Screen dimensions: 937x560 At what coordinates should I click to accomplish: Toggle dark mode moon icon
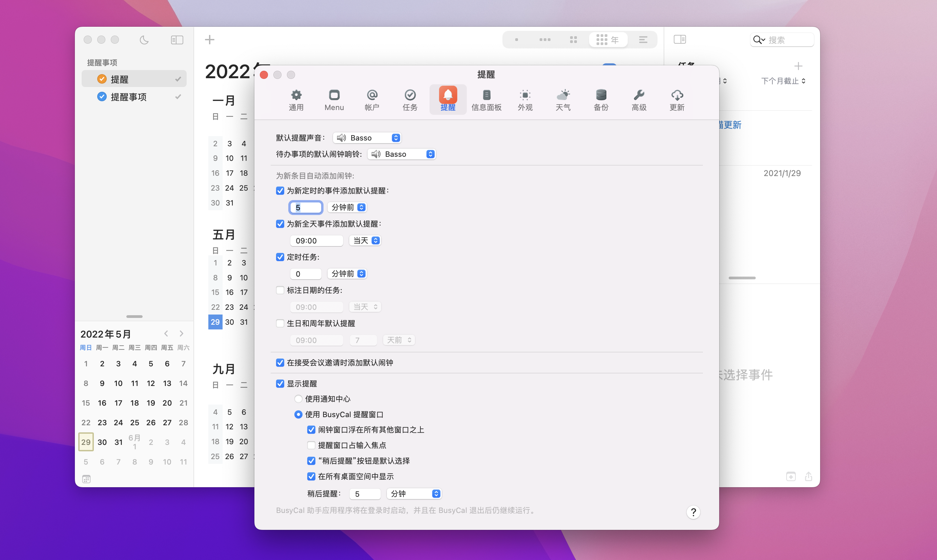[144, 40]
